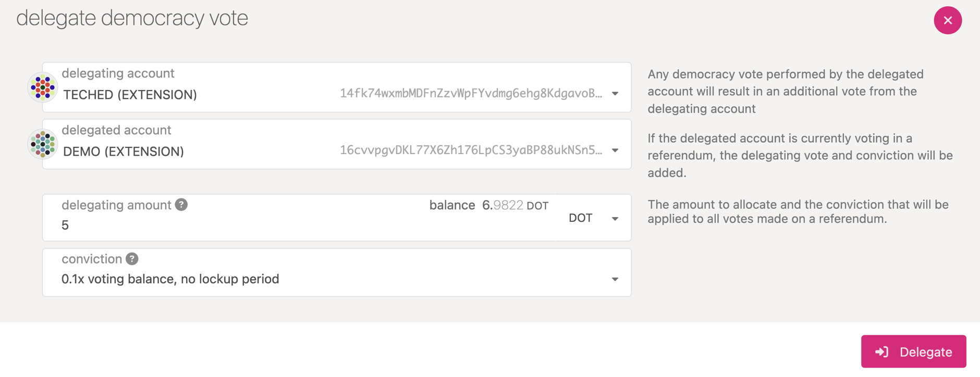Click the TECHED account identicon

[43, 87]
